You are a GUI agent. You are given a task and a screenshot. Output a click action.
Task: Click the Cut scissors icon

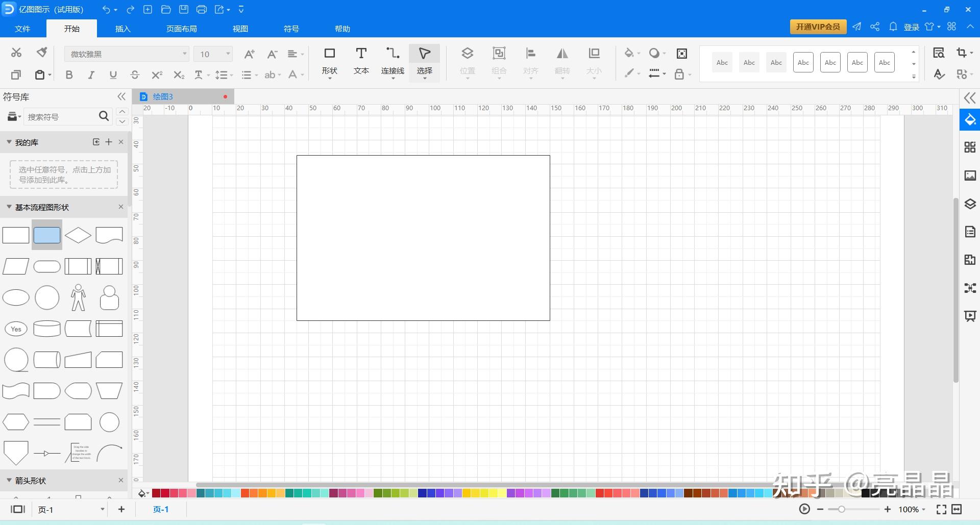(16, 53)
